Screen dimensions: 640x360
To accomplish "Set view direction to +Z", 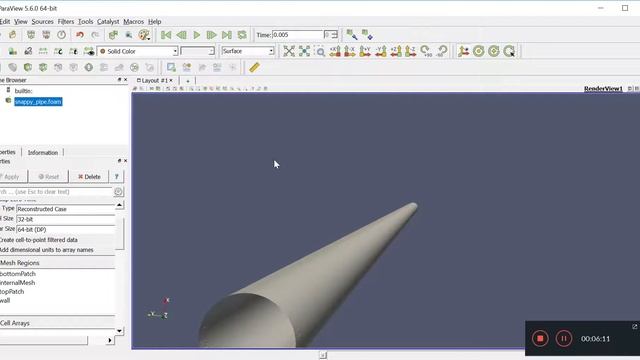I will click(x=396, y=51).
